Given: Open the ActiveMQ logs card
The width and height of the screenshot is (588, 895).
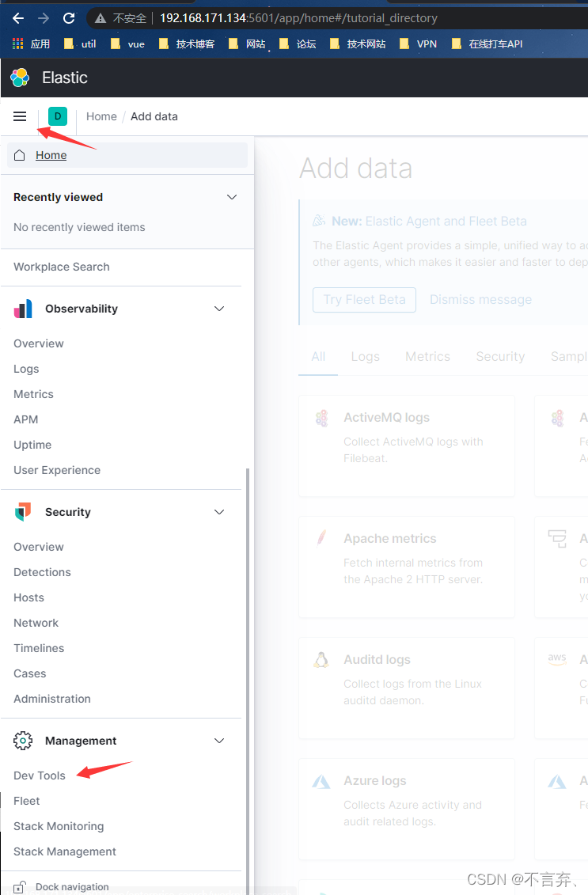Looking at the screenshot, I should click(x=407, y=446).
